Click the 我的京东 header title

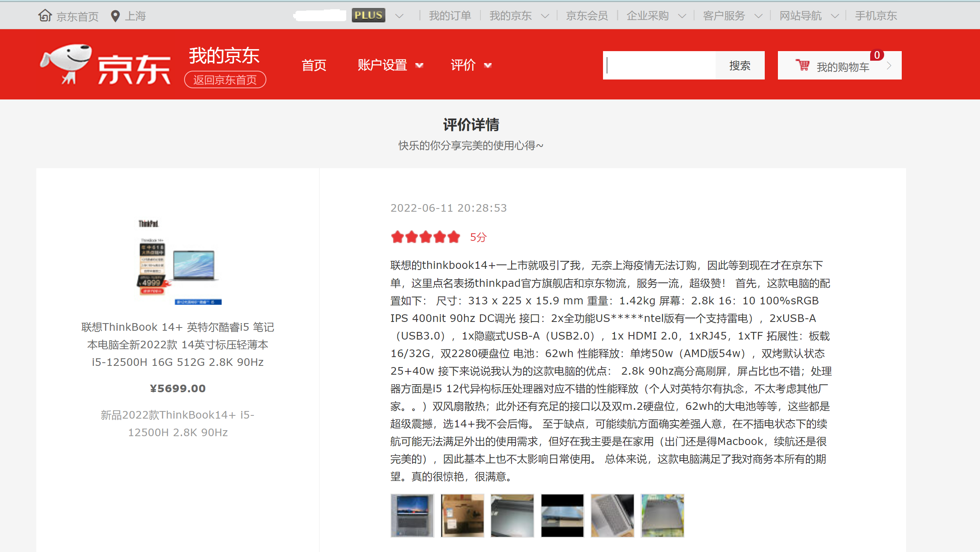pos(224,55)
